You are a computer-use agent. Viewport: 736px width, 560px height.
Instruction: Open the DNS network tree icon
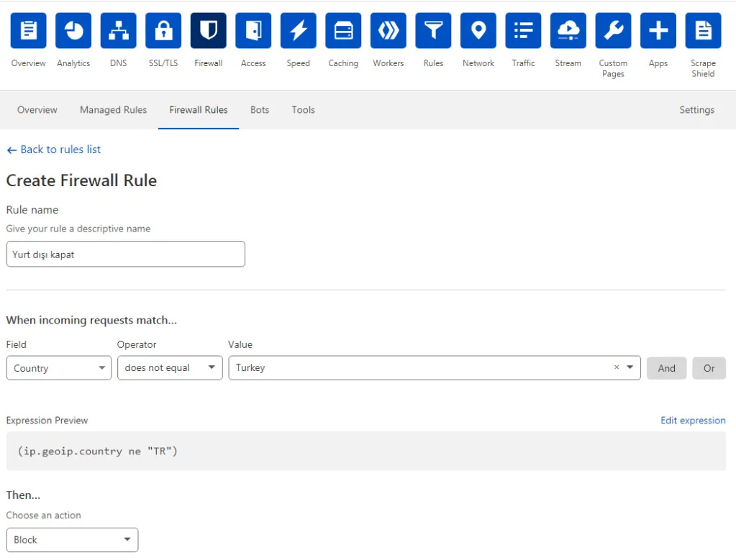pos(118,30)
